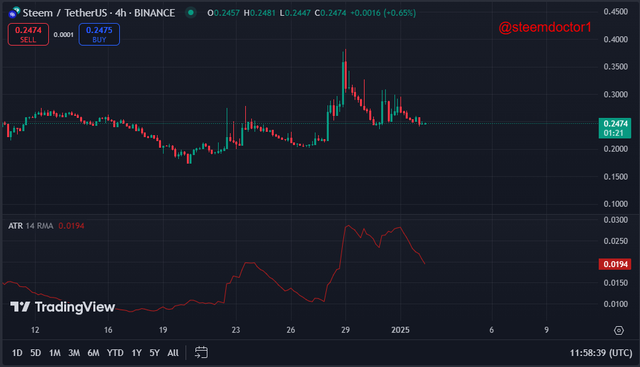640x367 pixels.
Task: Click the date label 6 on time axis
Action: [491, 330]
